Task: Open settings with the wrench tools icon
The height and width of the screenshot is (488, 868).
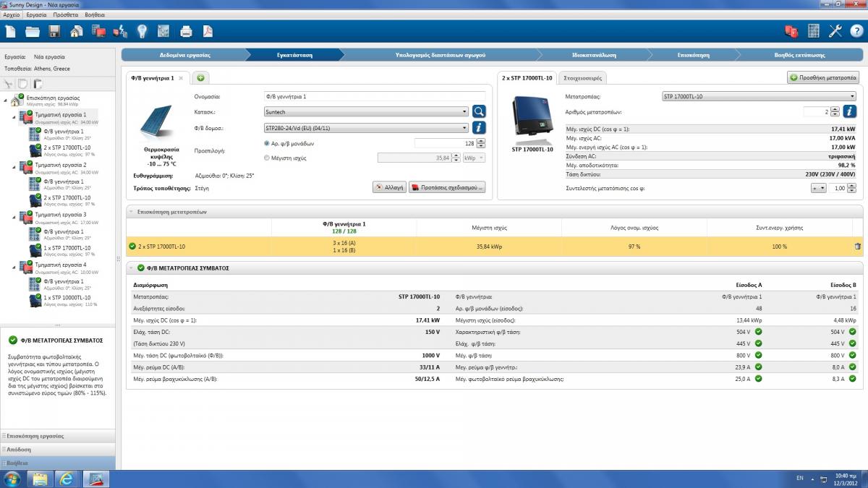Action: click(835, 31)
